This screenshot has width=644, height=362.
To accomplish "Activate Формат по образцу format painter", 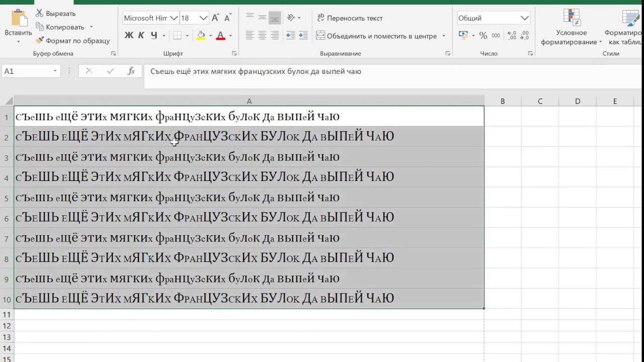I will [72, 41].
